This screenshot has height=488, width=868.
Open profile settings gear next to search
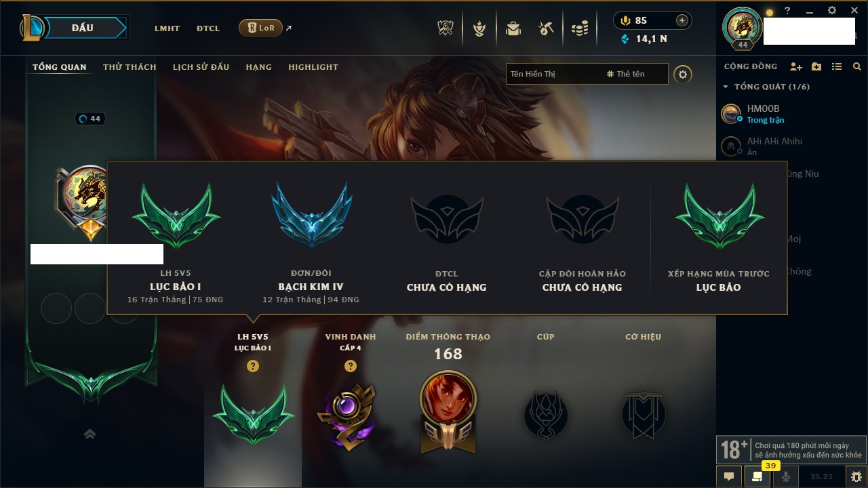pyautogui.click(x=683, y=74)
